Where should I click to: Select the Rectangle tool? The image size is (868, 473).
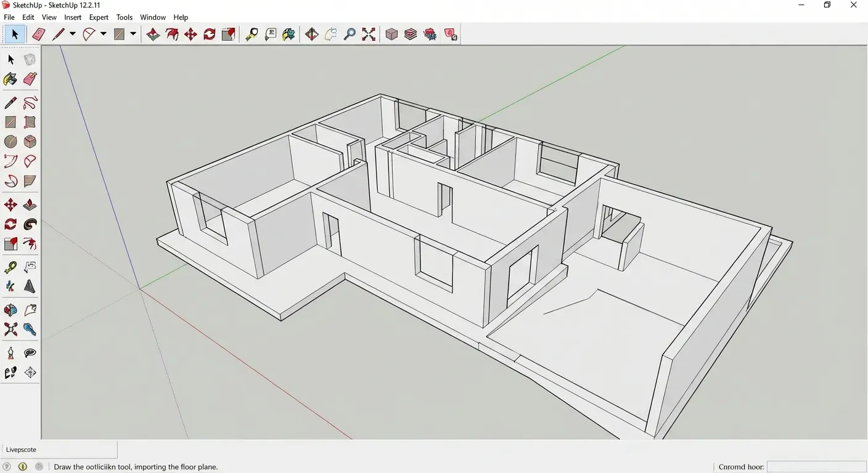119,34
